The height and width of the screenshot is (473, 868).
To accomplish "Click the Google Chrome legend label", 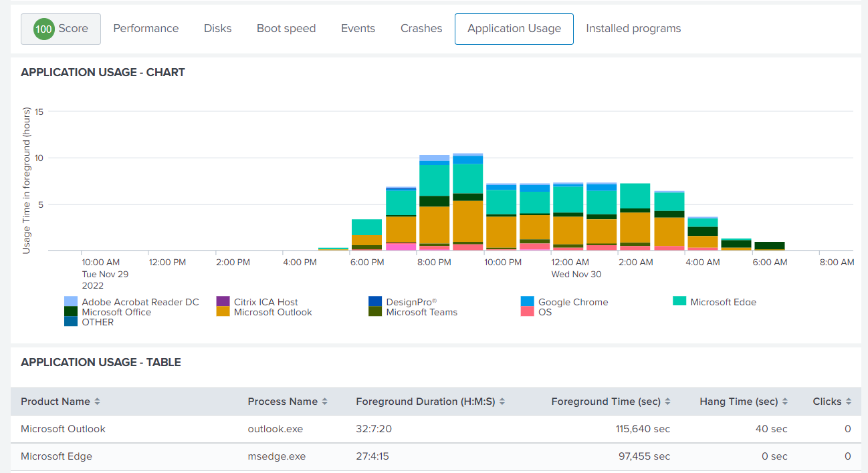I will 573,302.
